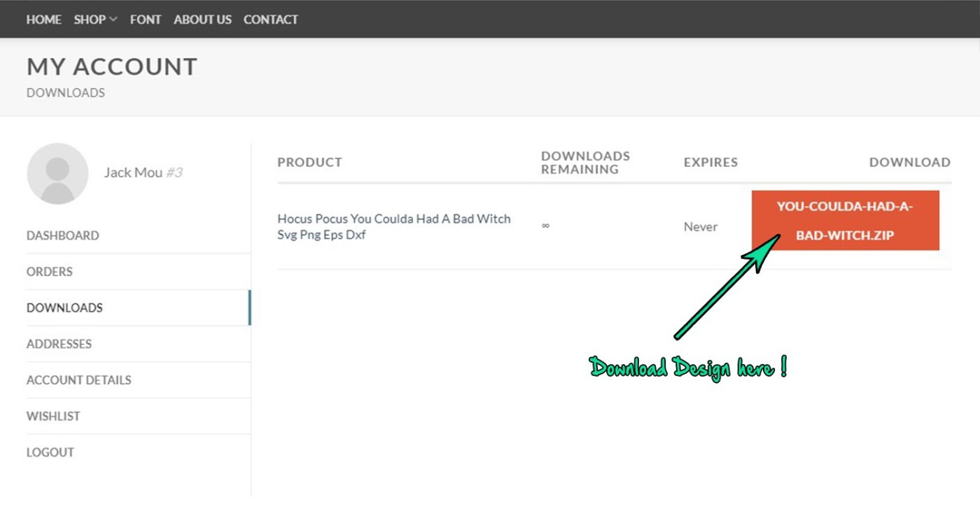Click LOGOUT in the sidebar
Screen dimensions: 980x521
point(50,452)
